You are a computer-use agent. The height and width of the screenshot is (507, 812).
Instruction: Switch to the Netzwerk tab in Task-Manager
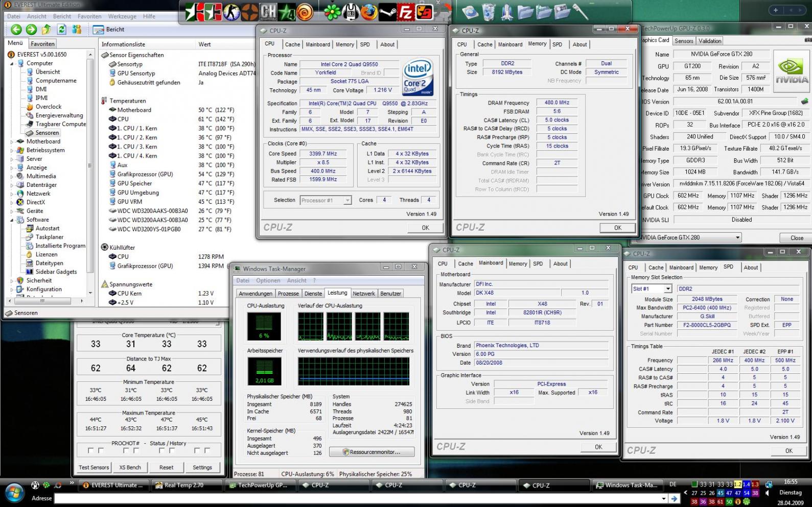pos(363,294)
